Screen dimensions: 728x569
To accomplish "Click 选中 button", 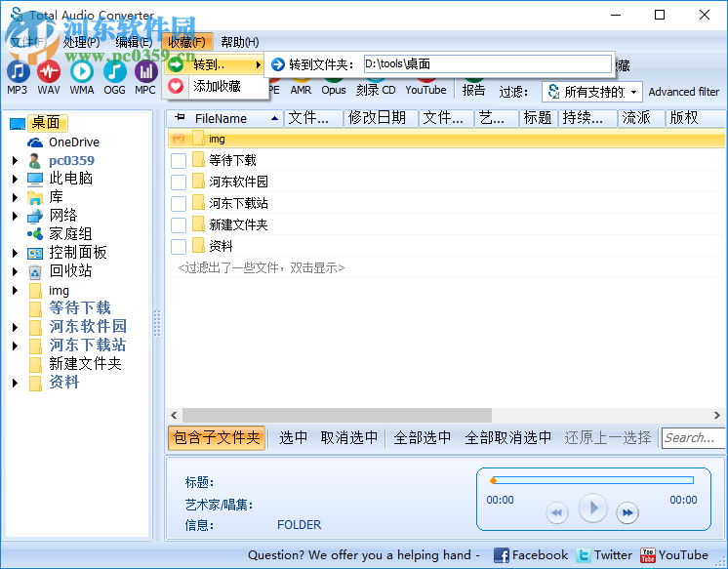I will point(293,437).
